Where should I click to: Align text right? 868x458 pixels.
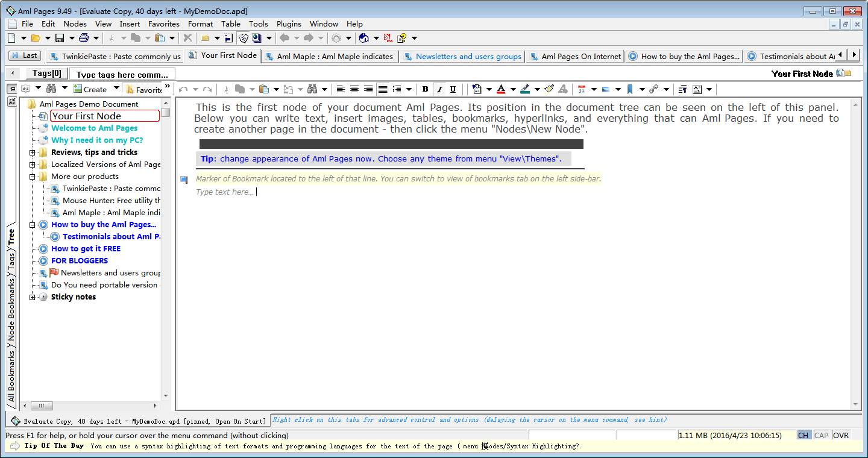coord(368,89)
